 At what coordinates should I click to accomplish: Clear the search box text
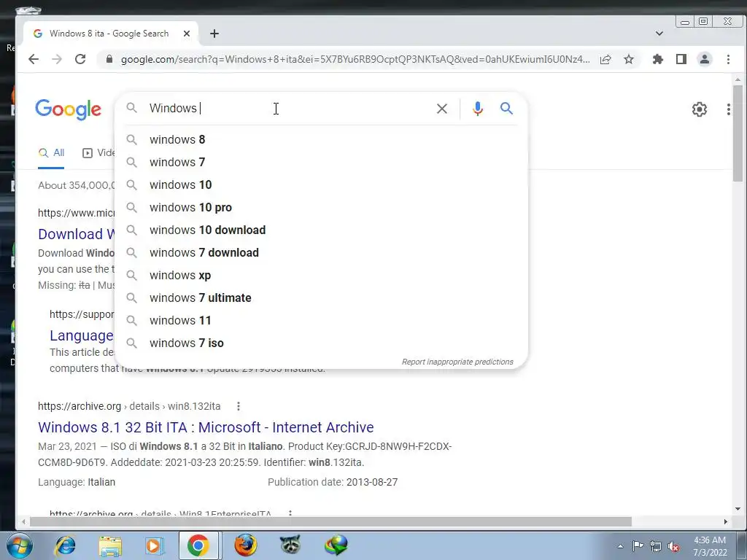[442, 109]
